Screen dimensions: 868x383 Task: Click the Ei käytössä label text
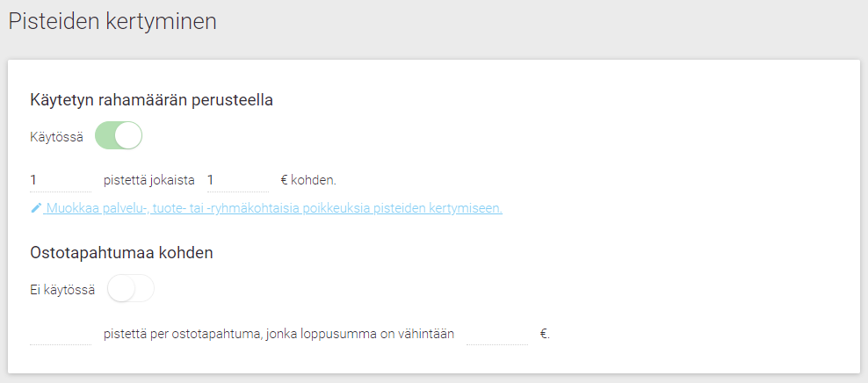point(62,290)
